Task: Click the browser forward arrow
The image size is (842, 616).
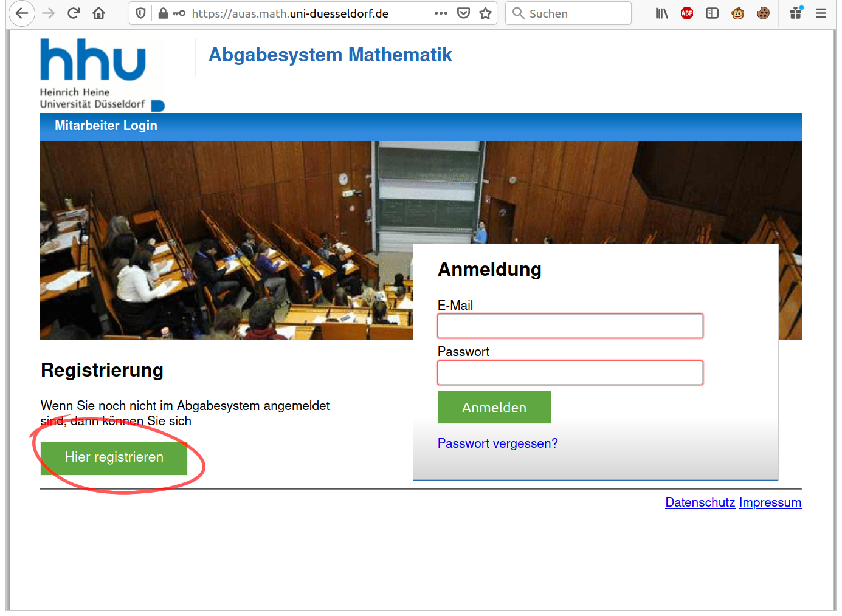Action: click(x=49, y=13)
